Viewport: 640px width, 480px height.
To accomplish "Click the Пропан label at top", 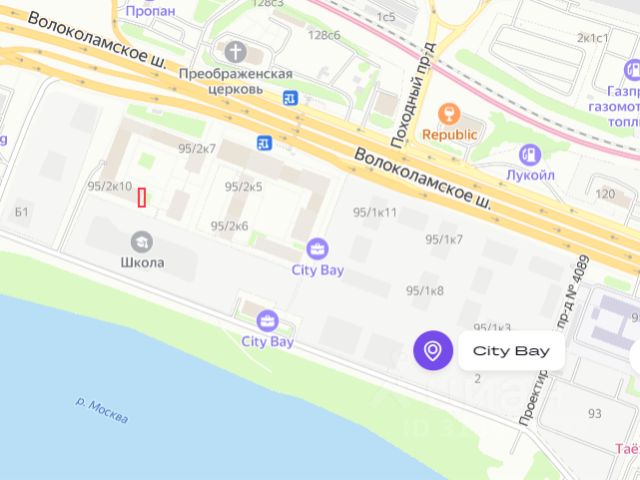I will [x=151, y=11].
